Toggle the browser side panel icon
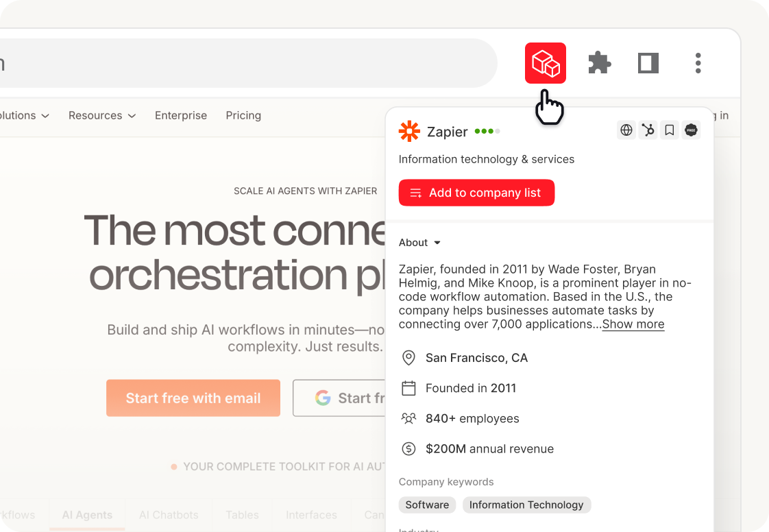 [x=648, y=63]
